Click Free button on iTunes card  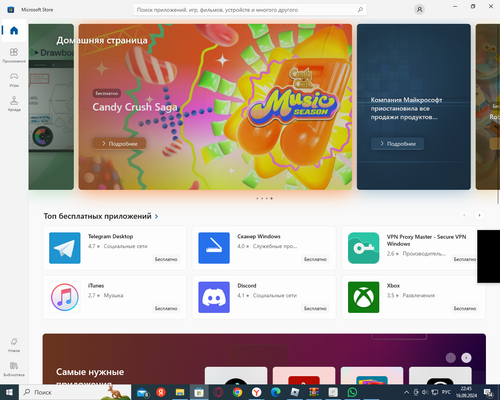pyautogui.click(x=166, y=308)
